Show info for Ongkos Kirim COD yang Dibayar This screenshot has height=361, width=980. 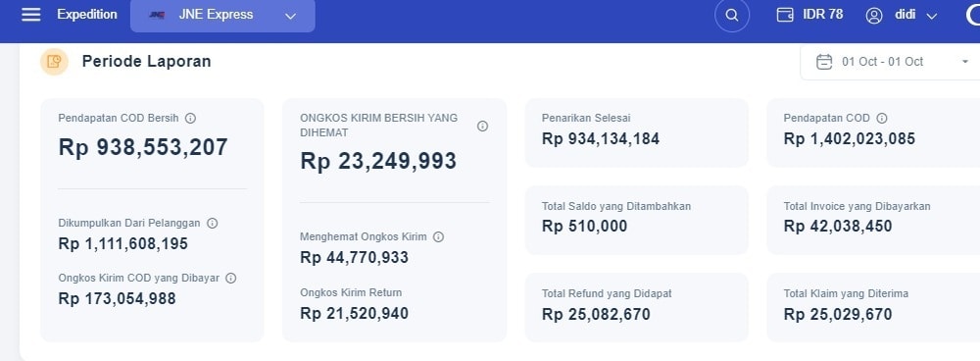coord(230,278)
